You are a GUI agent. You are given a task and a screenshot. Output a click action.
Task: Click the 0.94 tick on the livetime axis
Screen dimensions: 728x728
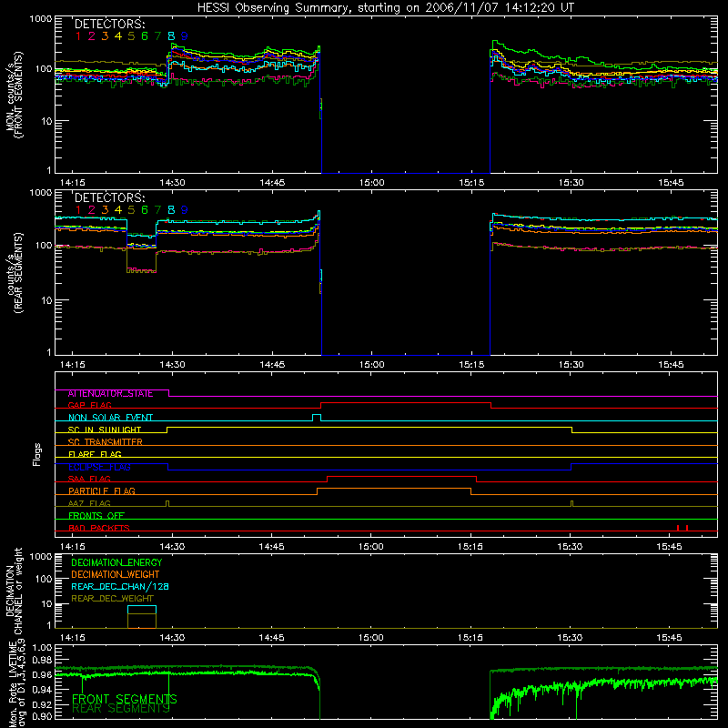pos(43,690)
